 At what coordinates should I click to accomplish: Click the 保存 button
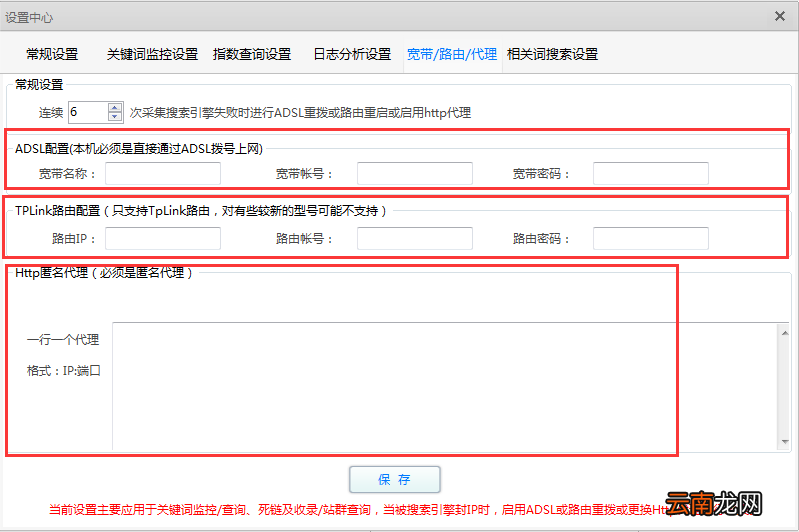(395, 480)
